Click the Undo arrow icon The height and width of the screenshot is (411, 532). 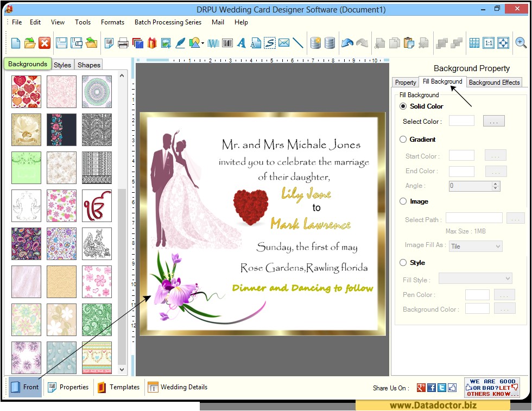[347, 42]
